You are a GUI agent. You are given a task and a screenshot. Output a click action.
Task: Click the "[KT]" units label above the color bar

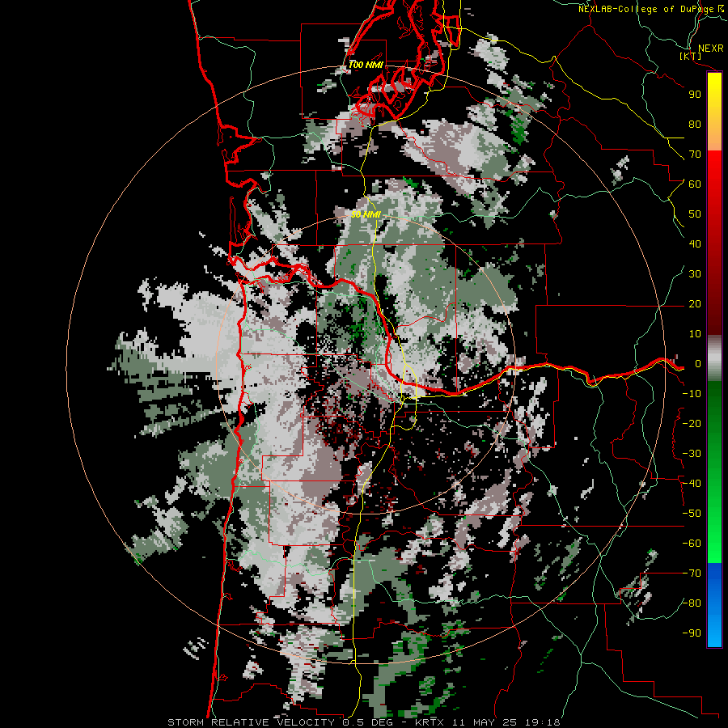(691, 56)
